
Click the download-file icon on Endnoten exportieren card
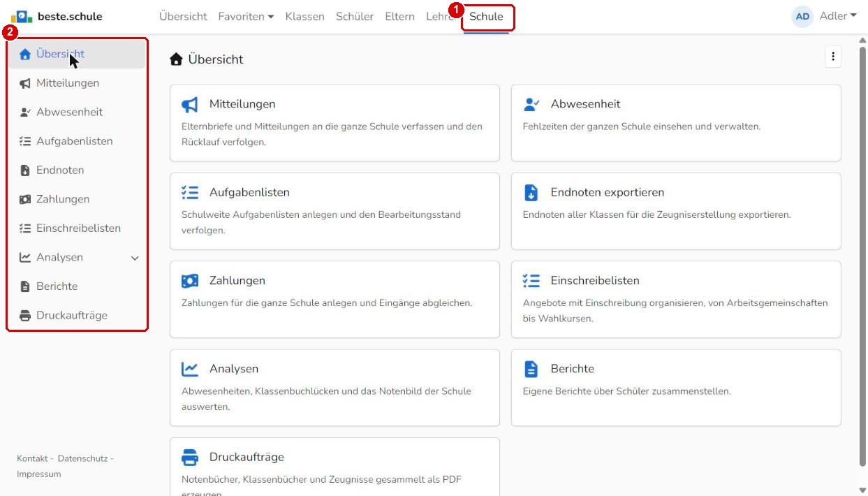(x=531, y=193)
